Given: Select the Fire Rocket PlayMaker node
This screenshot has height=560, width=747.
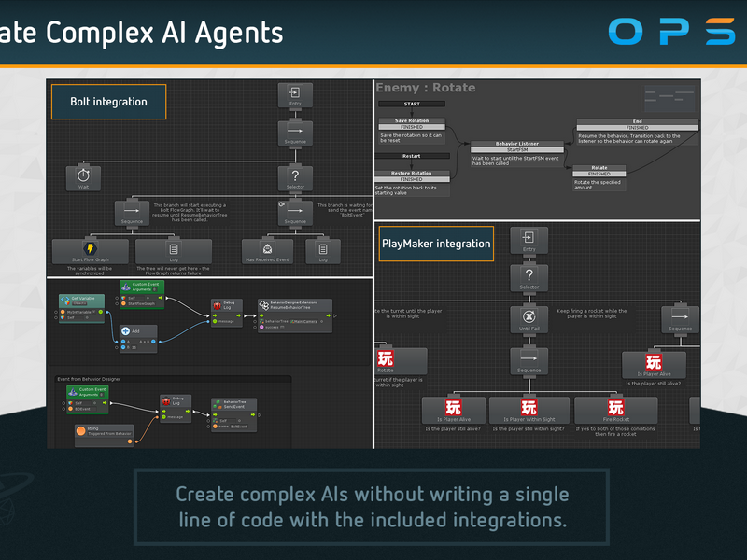Looking at the screenshot, I should click(x=615, y=410).
